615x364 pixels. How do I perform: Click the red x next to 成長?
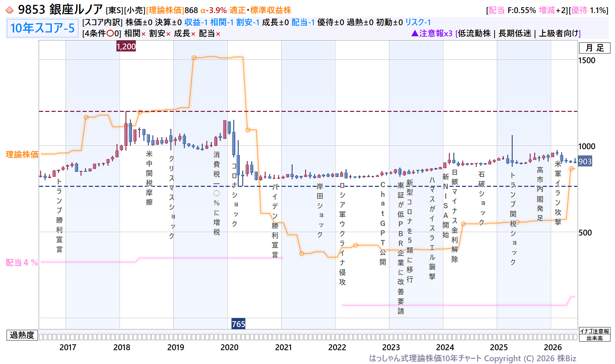pos(193,34)
